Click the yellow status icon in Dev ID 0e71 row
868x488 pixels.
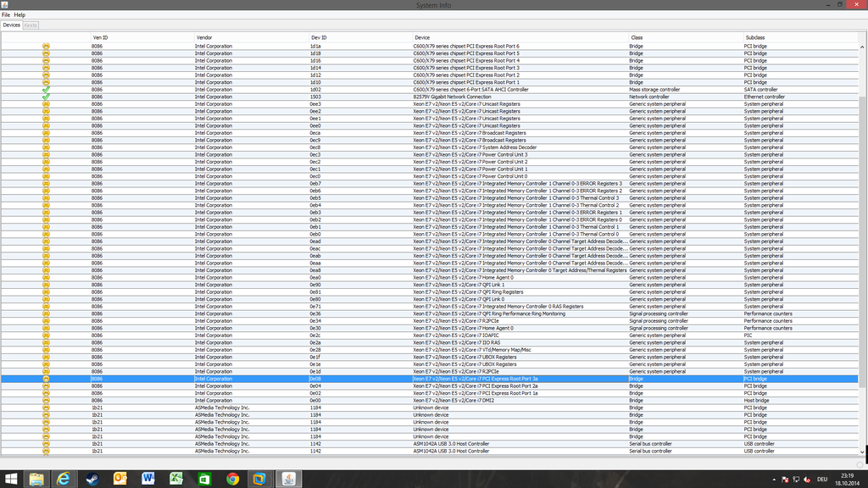[46, 306]
